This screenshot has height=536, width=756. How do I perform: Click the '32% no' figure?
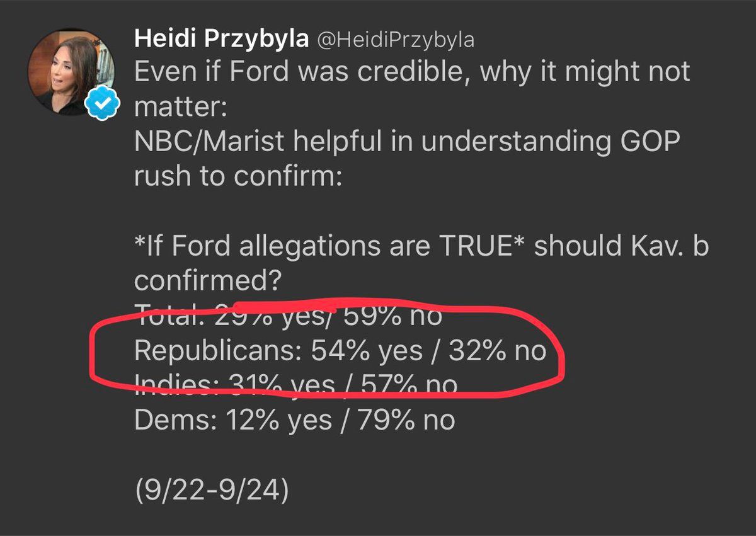(497, 350)
